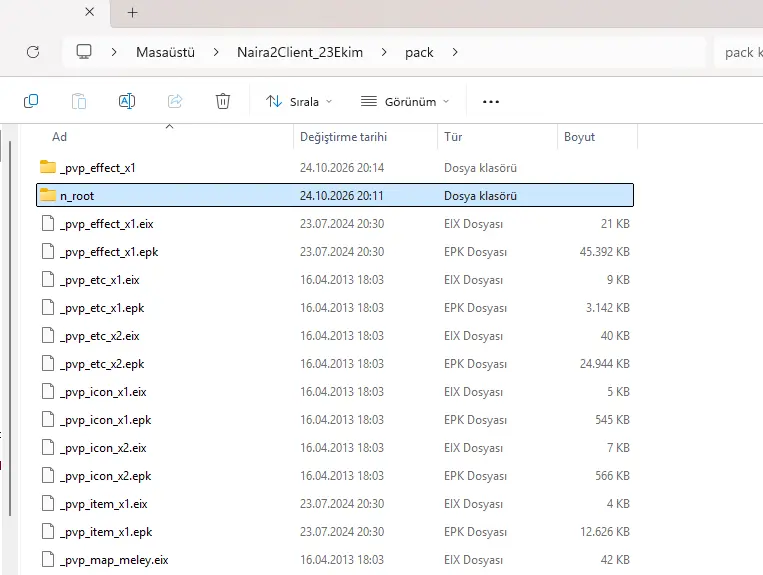
Task: Click the trash delete icon
Action: point(223,101)
